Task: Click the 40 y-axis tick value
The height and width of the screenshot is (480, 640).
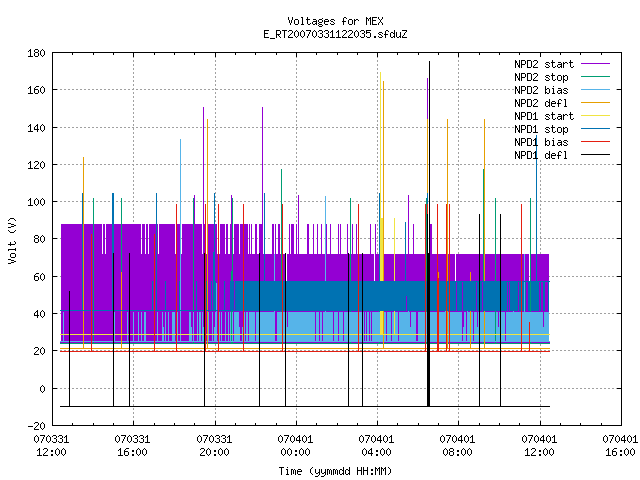Action: tap(40, 314)
